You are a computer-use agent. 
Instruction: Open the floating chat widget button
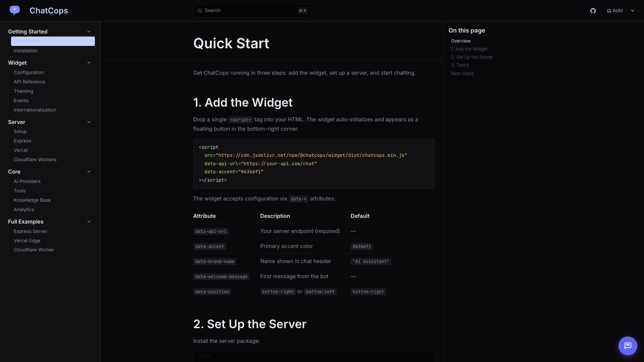pyautogui.click(x=628, y=346)
